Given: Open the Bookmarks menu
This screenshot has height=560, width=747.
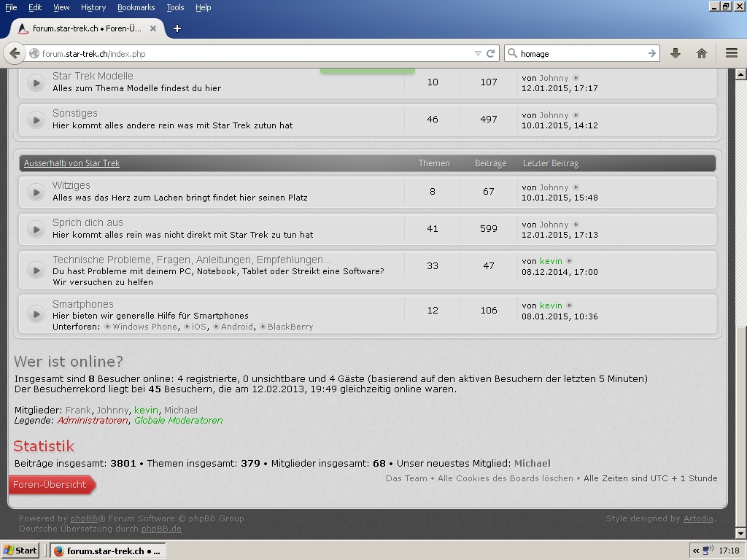Looking at the screenshot, I should pyautogui.click(x=136, y=7).
